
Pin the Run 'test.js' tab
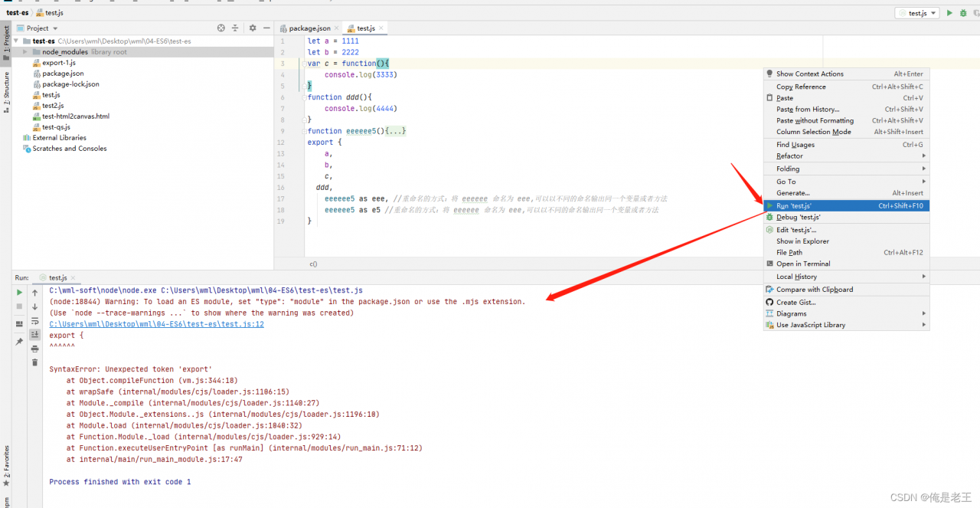(20, 342)
